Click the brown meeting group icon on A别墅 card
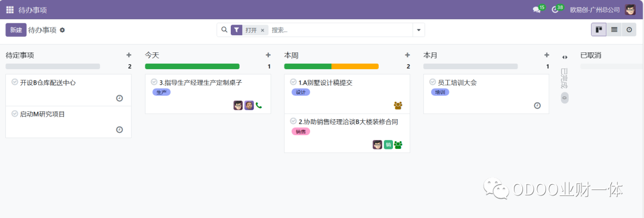Image resolution: width=644 pixels, height=218 pixels. (x=398, y=105)
